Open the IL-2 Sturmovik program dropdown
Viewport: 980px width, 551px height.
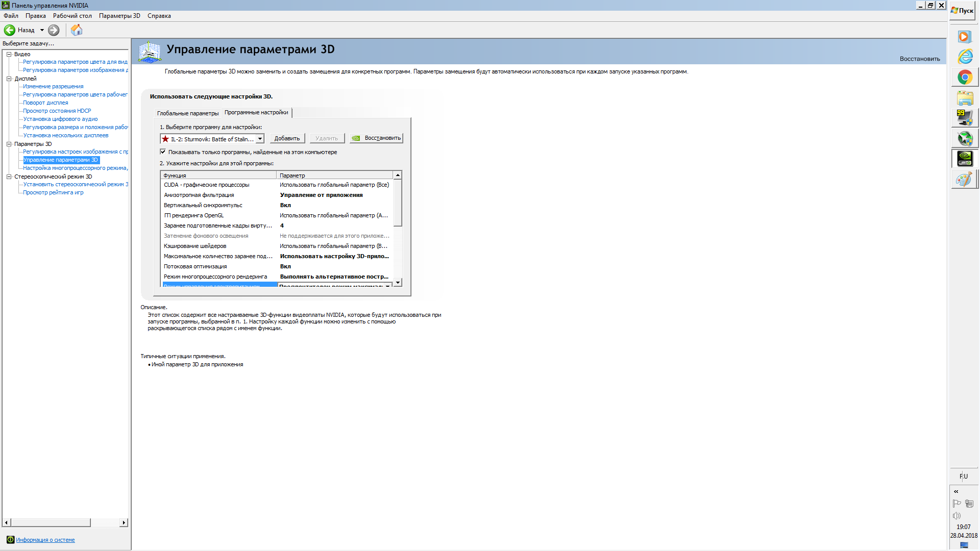click(x=260, y=139)
